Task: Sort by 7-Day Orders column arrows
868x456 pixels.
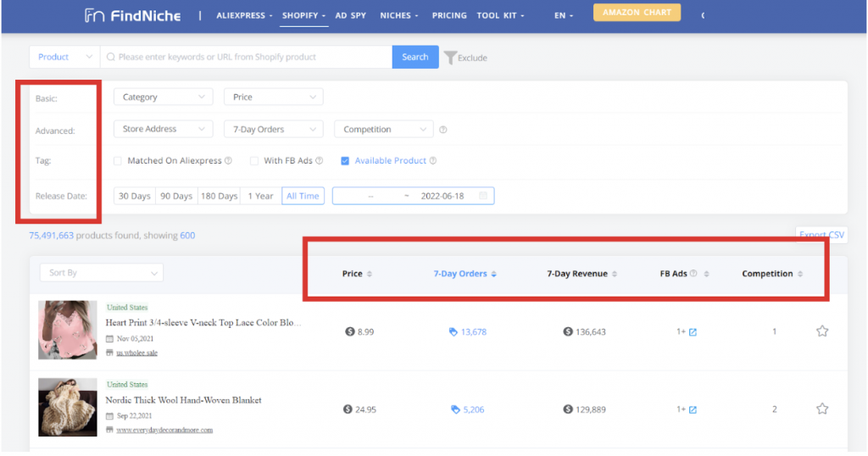Action: tap(494, 274)
